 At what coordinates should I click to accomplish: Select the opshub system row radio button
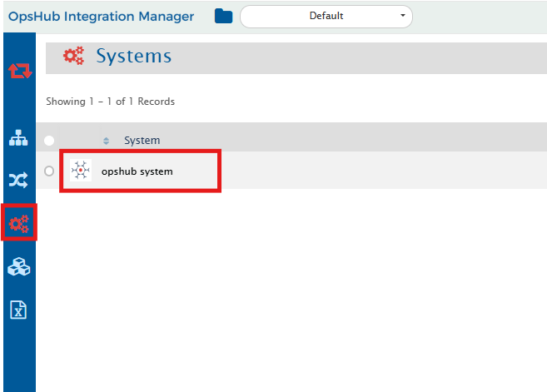(49, 171)
